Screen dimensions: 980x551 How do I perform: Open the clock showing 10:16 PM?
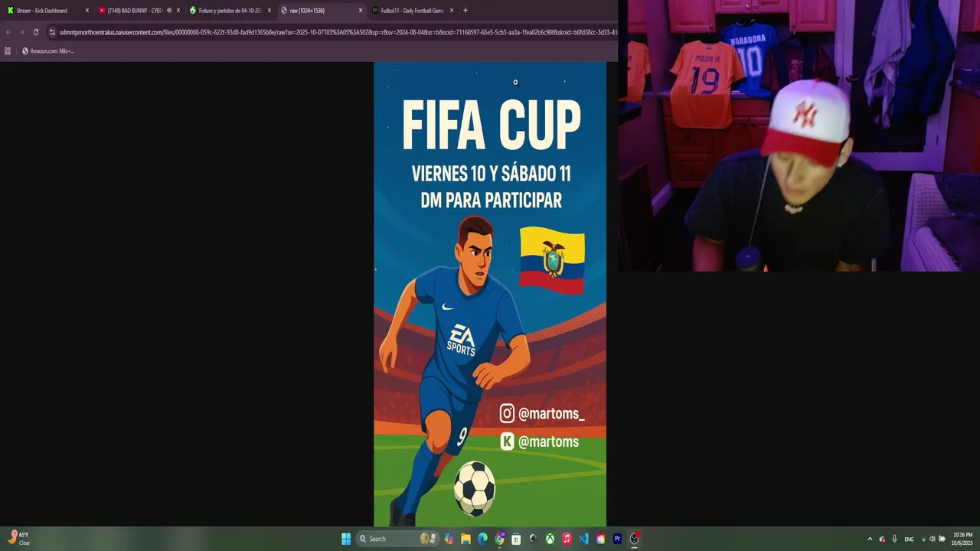[962, 539]
